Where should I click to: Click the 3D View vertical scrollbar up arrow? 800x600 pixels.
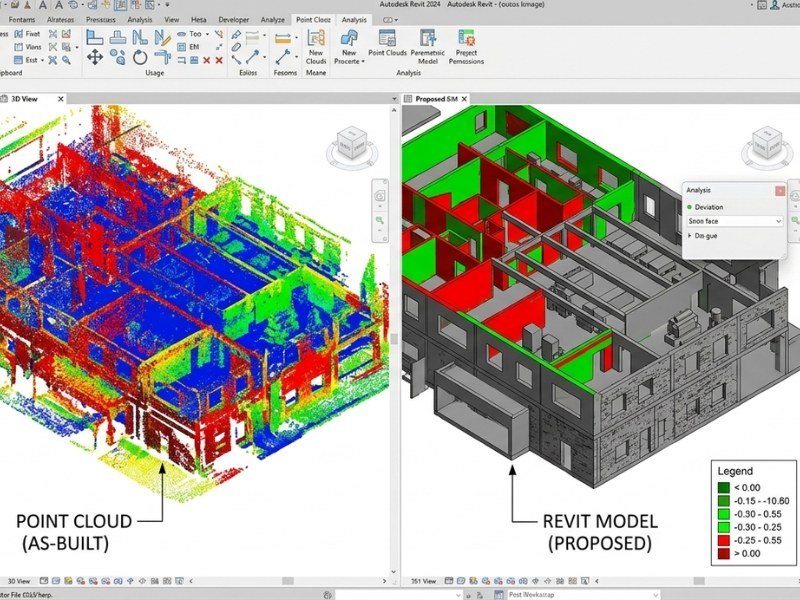(393, 110)
